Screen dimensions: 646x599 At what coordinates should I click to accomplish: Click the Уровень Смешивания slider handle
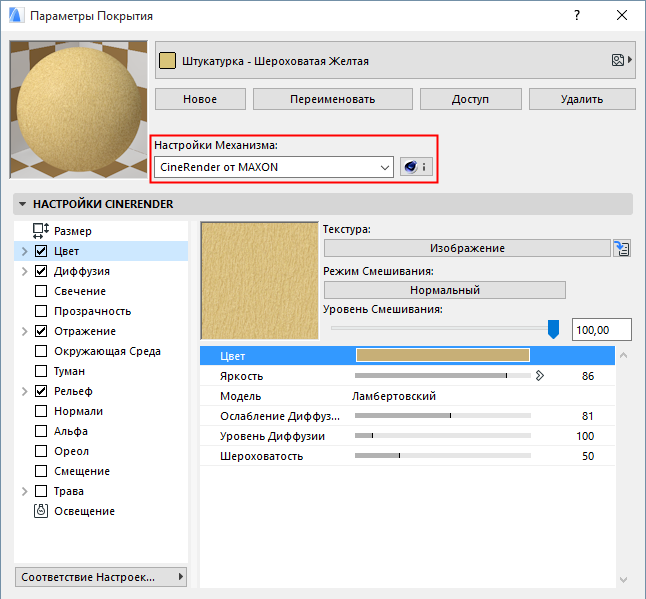tap(553, 329)
